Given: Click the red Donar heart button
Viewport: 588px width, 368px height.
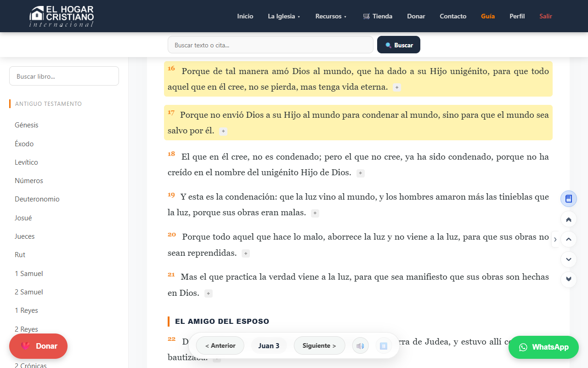Looking at the screenshot, I should (38, 346).
